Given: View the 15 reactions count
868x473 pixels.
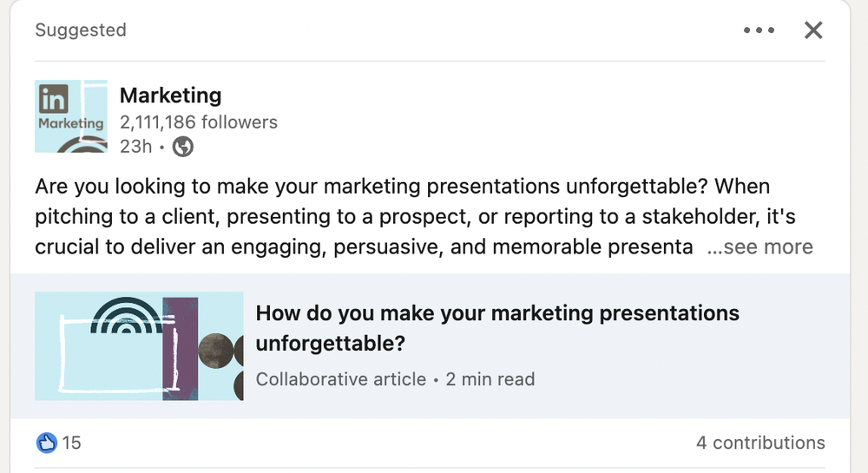Looking at the screenshot, I should pyautogui.click(x=72, y=443).
